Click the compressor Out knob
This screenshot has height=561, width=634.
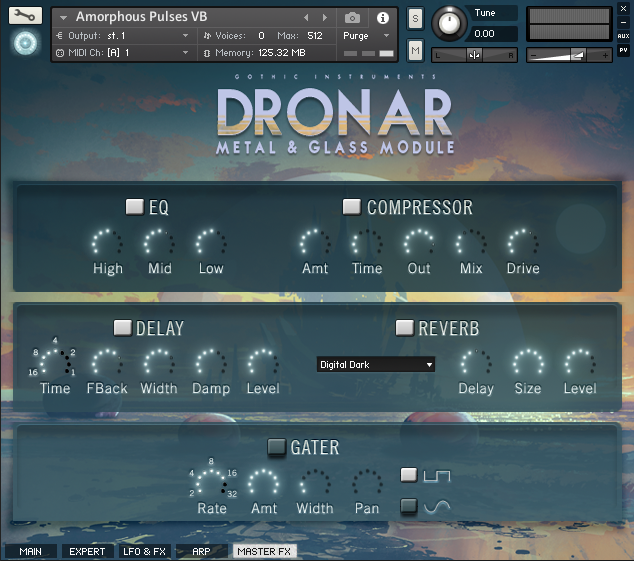419,244
